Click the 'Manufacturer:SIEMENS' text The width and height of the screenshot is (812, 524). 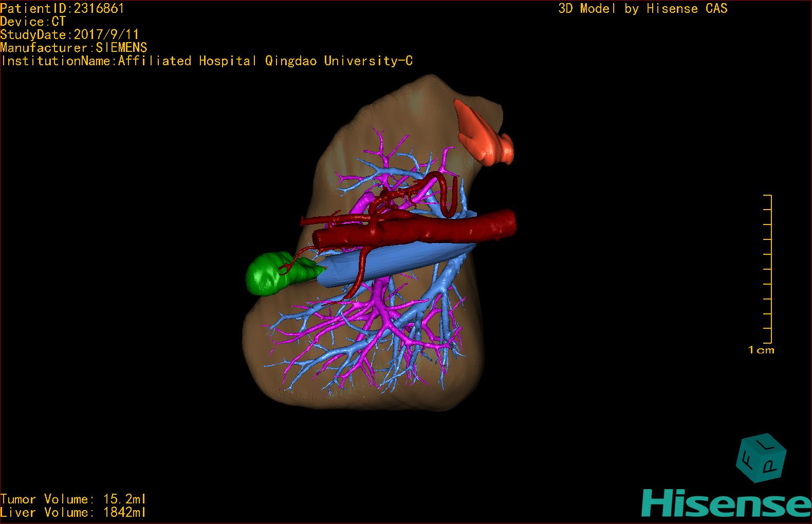pyautogui.click(x=73, y=48)
